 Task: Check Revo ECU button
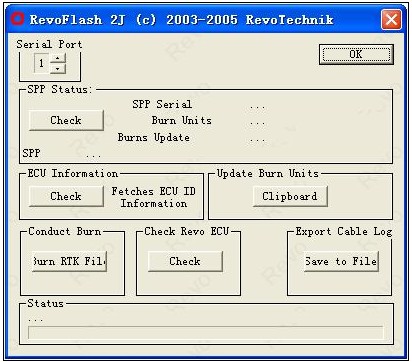tap(185, 261)
